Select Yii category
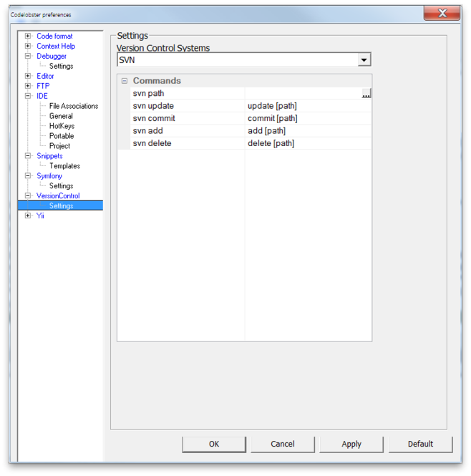The width and height of the screenshot is (471, 476). [x=40, y=215]
